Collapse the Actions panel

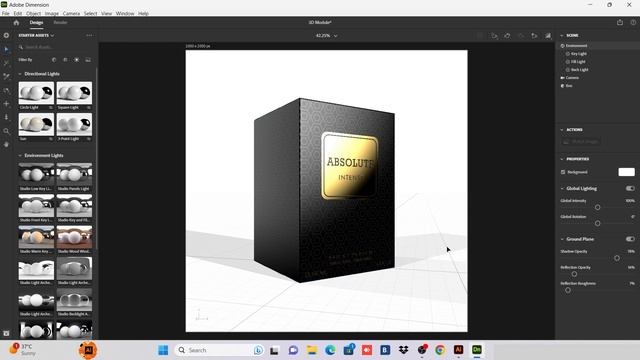[x=562, y=130]
